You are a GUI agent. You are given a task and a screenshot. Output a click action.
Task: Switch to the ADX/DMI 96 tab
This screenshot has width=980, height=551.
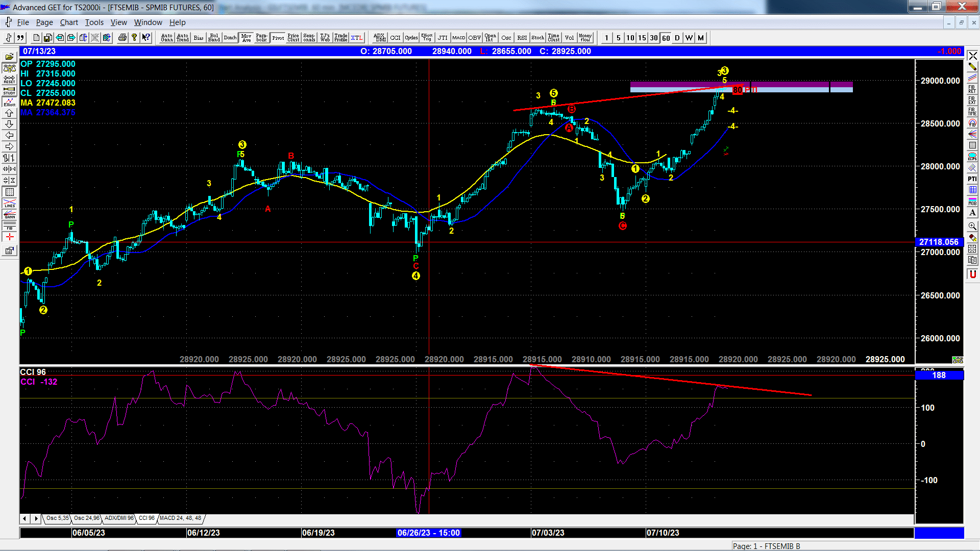[119, 518]
